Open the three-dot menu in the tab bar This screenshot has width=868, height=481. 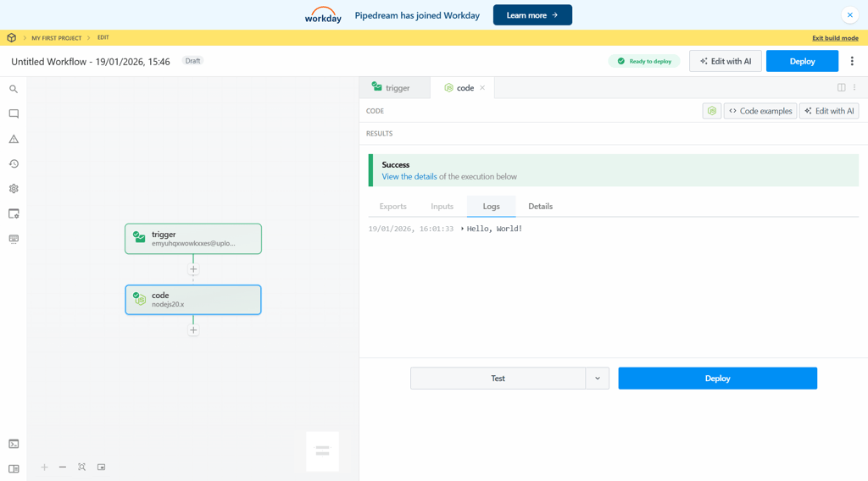(854, 87)
